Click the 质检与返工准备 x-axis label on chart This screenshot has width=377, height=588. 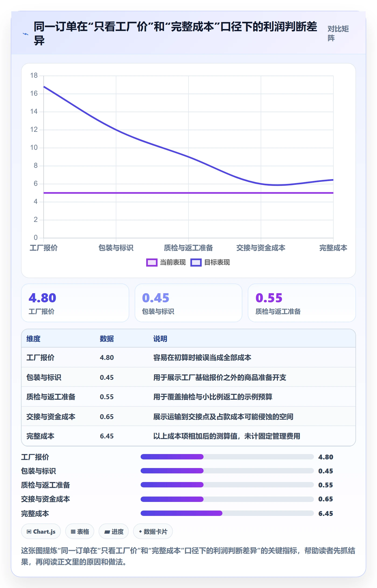[x=188, y=248]
